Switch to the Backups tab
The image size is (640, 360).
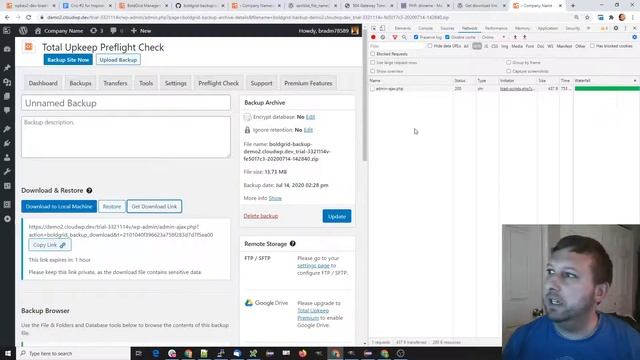80,83
